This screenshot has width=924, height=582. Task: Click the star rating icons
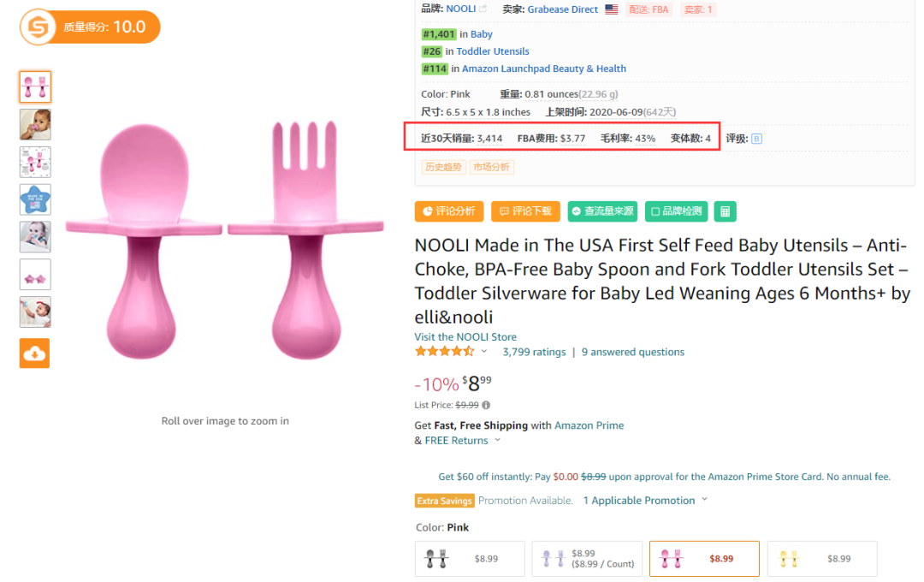click(x=444, y=352)
